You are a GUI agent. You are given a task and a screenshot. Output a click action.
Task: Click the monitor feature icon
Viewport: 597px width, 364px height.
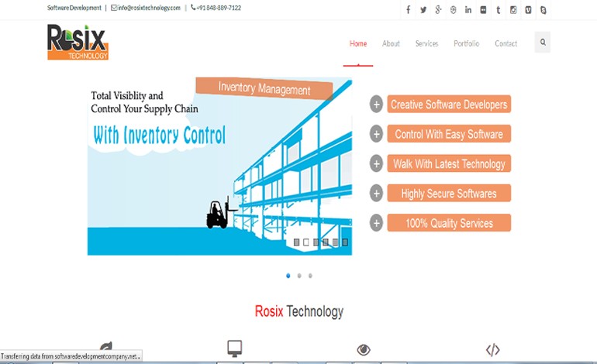234,349
